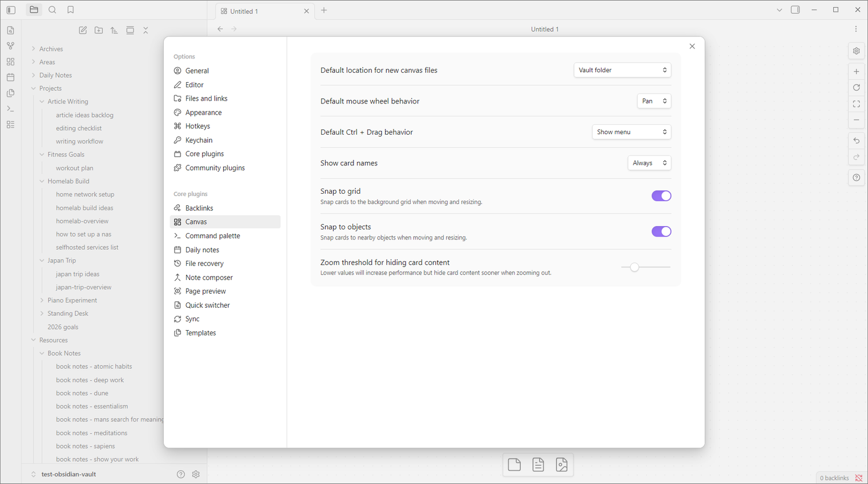Click the zoom threshold slider handle

[634, 267]
